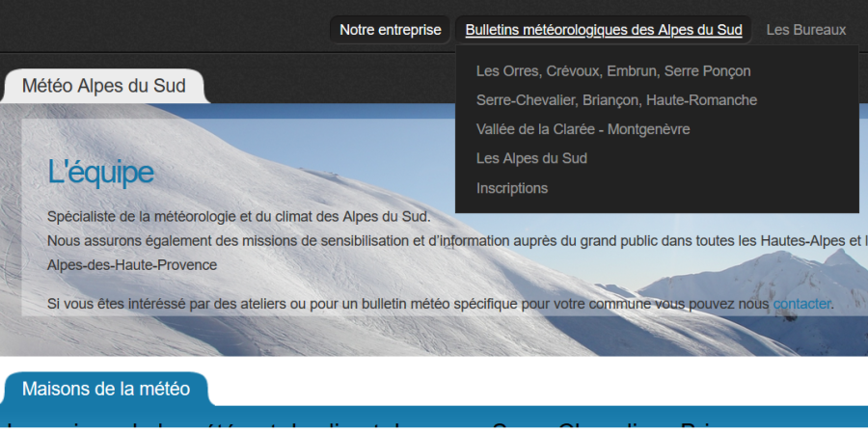868x434 pixels.
Task: Open Vallée de la Clarée - Montgenèvre bulletin
Action: pyautogui.click(x=583, y=129)
